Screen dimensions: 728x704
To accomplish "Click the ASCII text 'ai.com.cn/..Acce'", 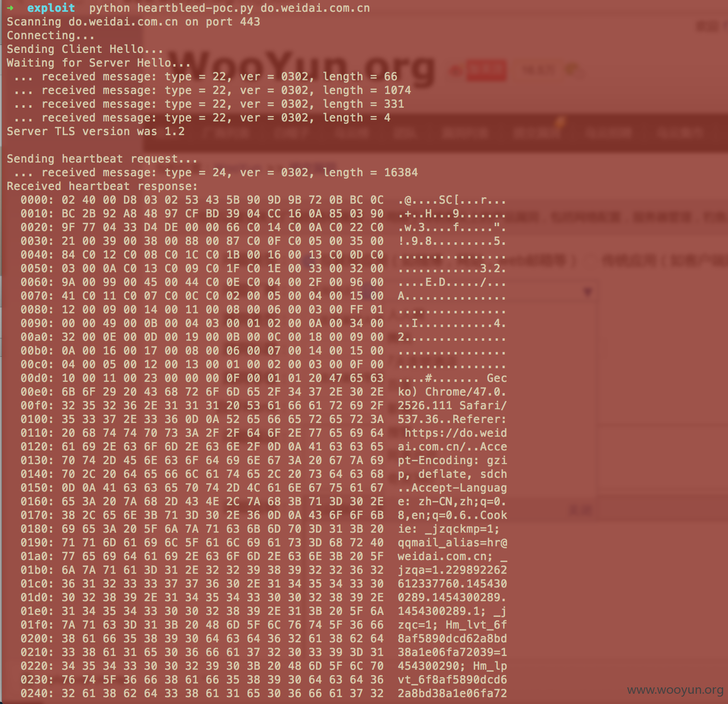I will point(452,446).
